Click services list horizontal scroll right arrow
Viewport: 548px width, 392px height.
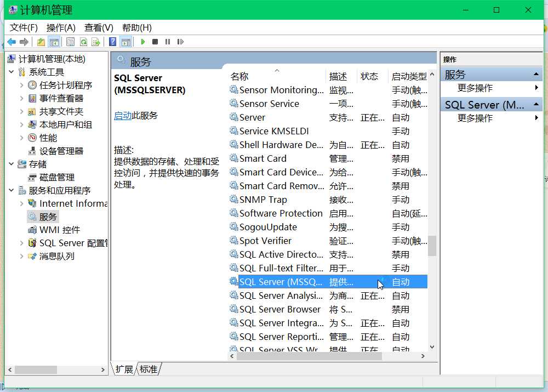(x=423, y=356)
